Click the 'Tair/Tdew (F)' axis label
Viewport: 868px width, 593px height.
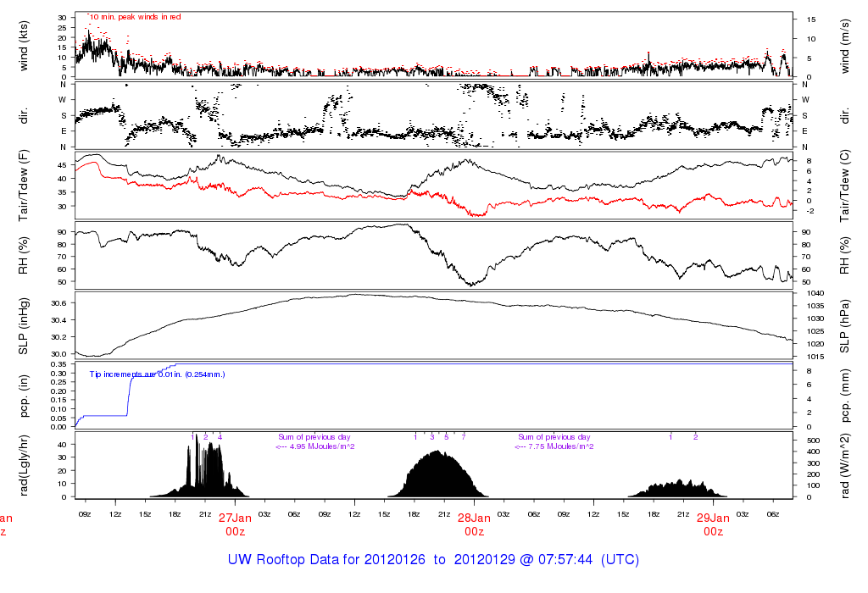pyautogui.click(x=23, y=186)
